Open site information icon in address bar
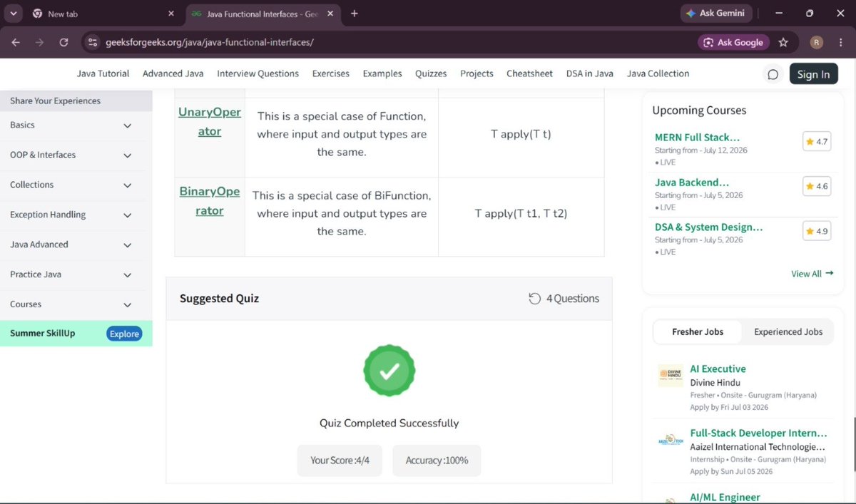Image resolution: width=856 pixels, height=504 pixels. pyautogui.click(x=92, y=42)
